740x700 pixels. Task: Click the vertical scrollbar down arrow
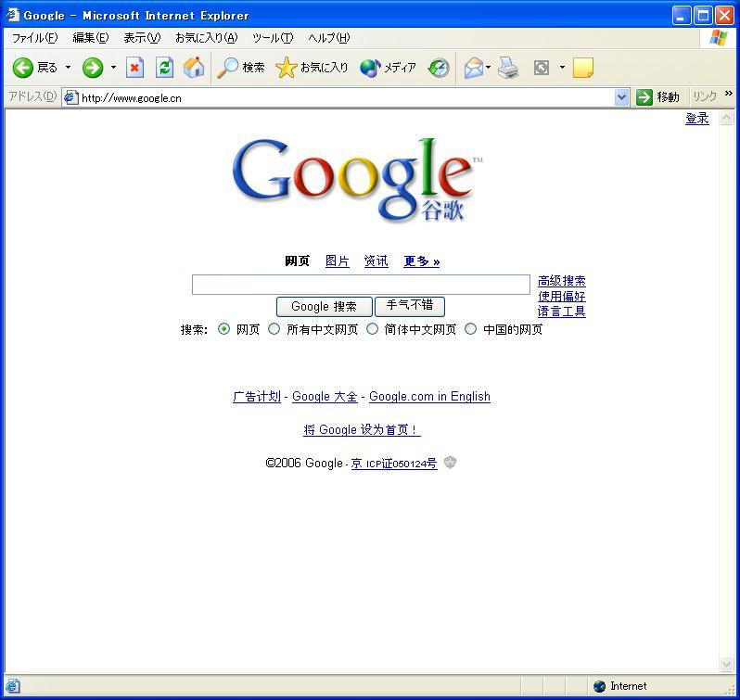click(x=727, y=665)
